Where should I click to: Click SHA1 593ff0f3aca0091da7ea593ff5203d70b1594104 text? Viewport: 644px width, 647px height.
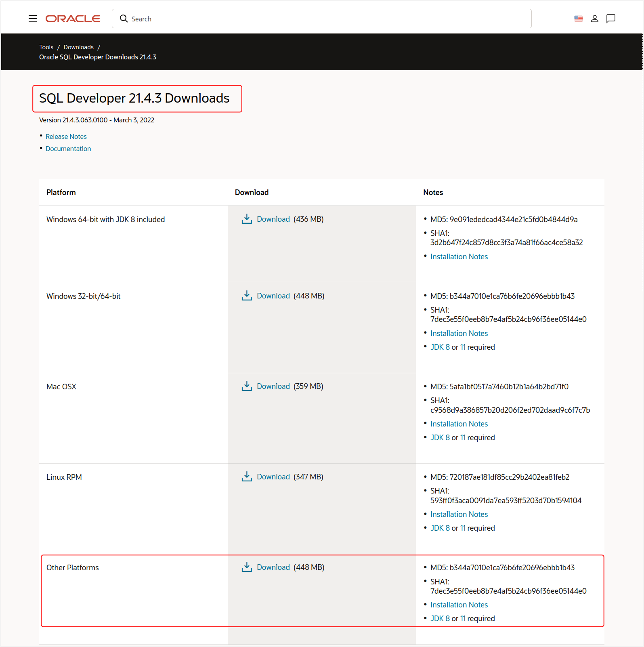tap(506, 496)
